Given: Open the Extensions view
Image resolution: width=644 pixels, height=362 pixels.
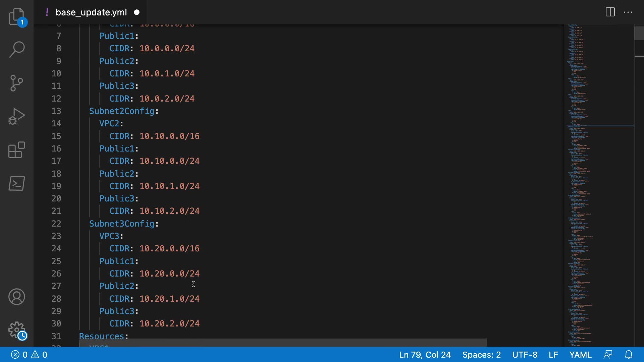Looking at the screenshot, I should [16, 150].
